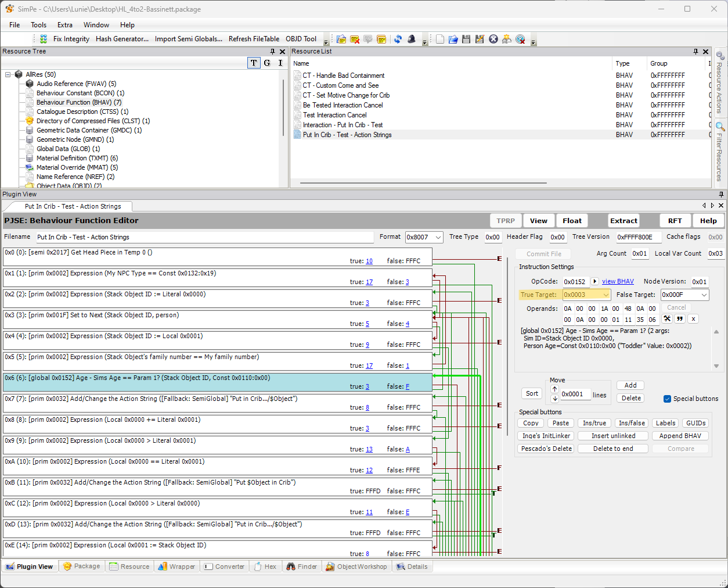Click the globe with red X icon
This screenshot has width=728, height=588.
[x=520, y=39]
